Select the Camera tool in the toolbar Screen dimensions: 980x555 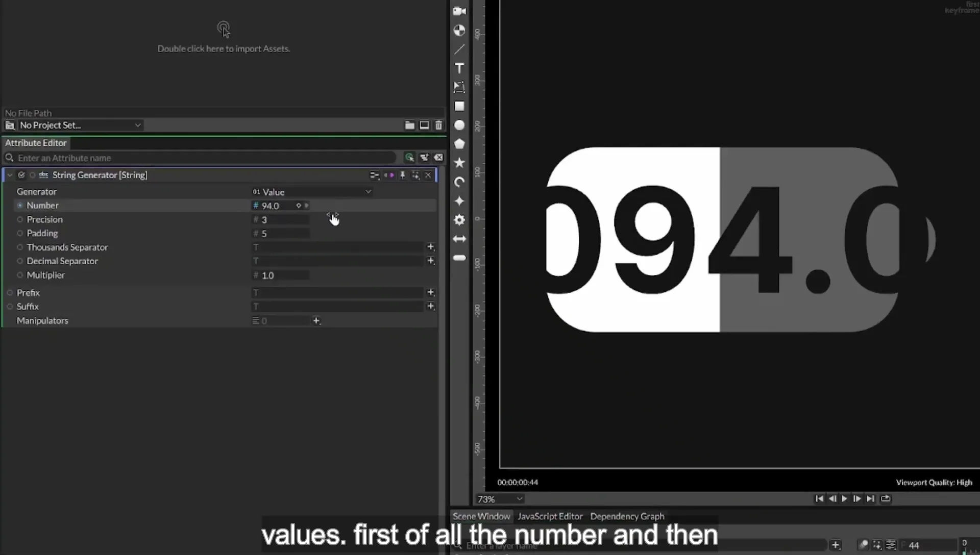coord(459,11)
